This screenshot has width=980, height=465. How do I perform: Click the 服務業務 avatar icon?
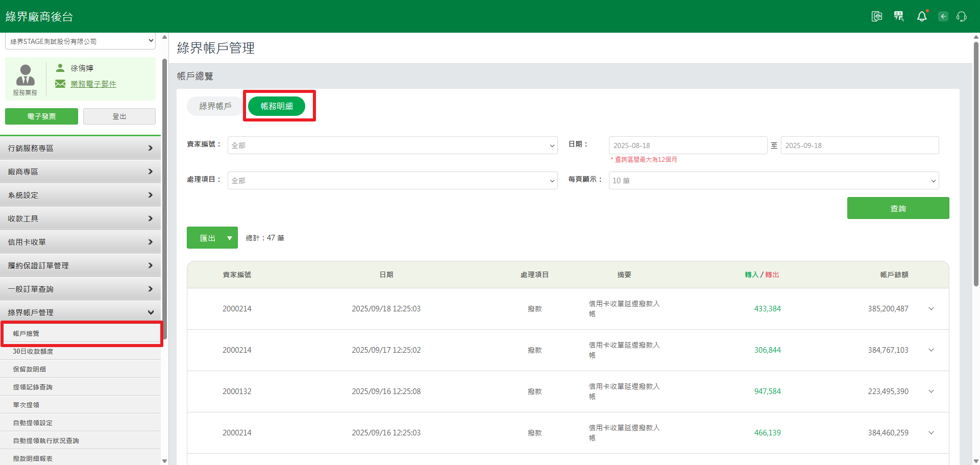(x=25, y=76)
